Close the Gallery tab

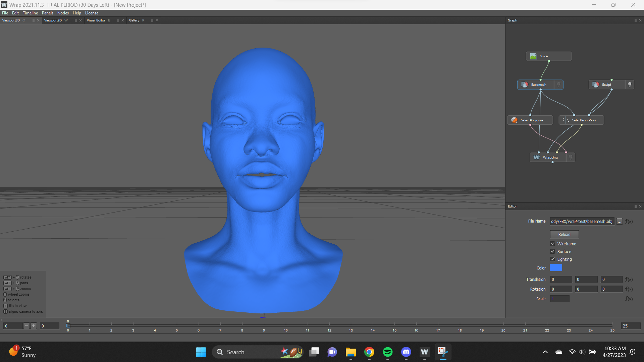point(157,20)
